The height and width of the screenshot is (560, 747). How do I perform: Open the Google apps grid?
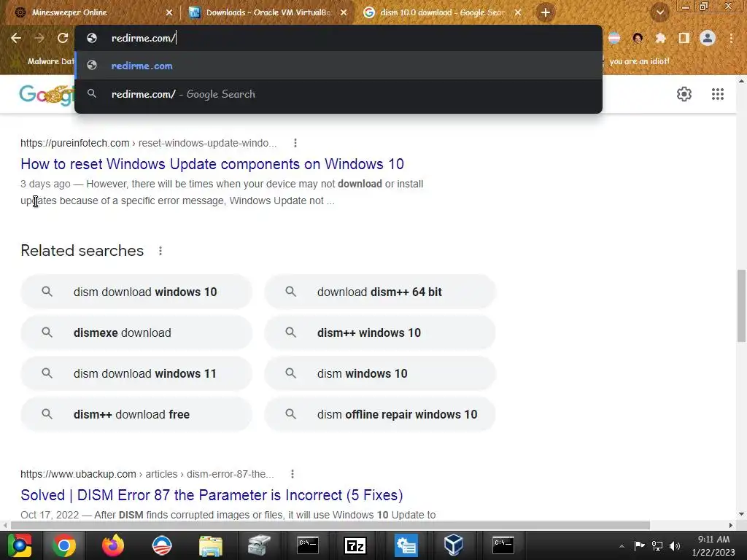(718, 94)
